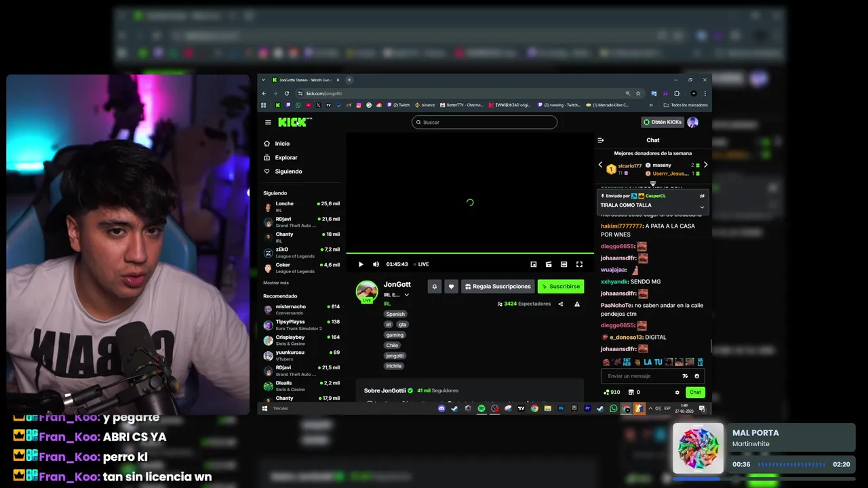Open TipsyPlayss recommended channel
The height and width of the screenshot is (488, 868).
point(302,325)
